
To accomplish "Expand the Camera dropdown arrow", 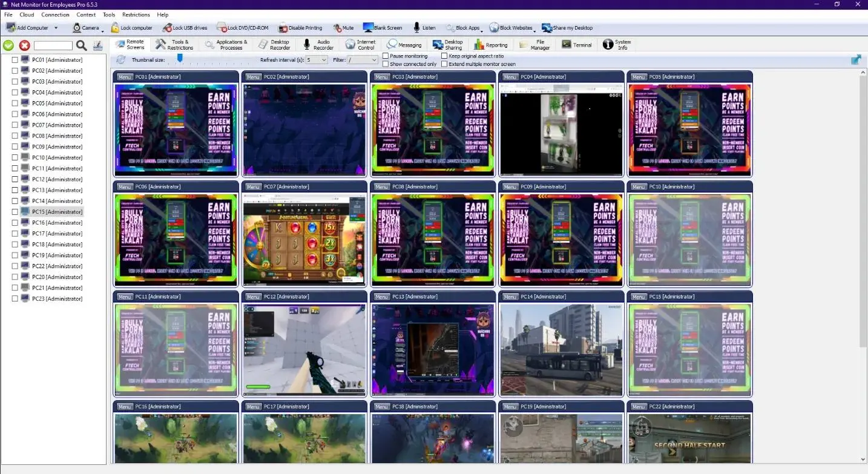I will point(103,31).
